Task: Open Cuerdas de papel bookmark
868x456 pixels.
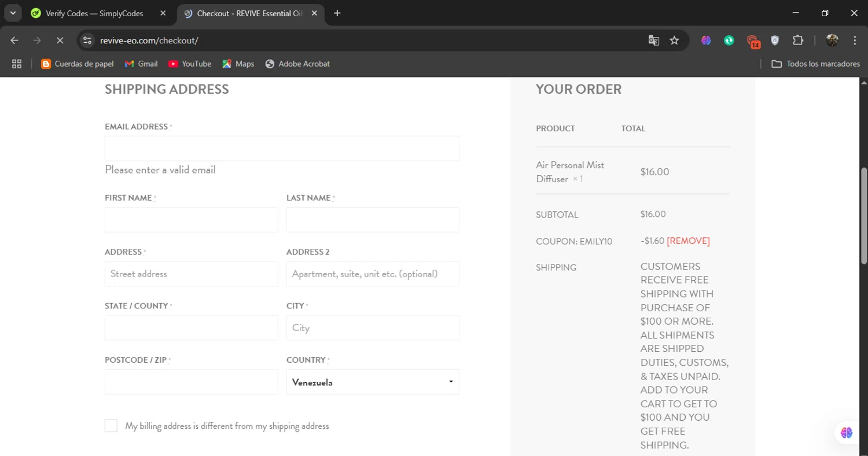Action: pos(78,64)
